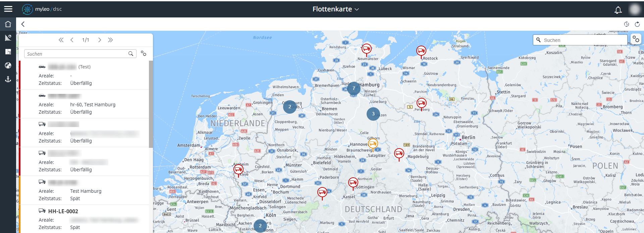Image resolution: width=644 pixels, height=233 pixels.
Task: Open the Flottenkarte title dropdown
Action: (x=336, y=9)
